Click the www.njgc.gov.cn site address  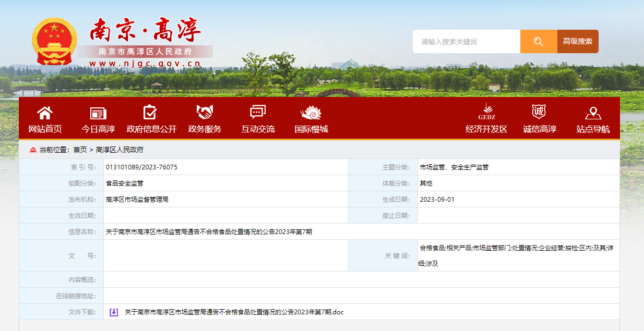[145, 64]
